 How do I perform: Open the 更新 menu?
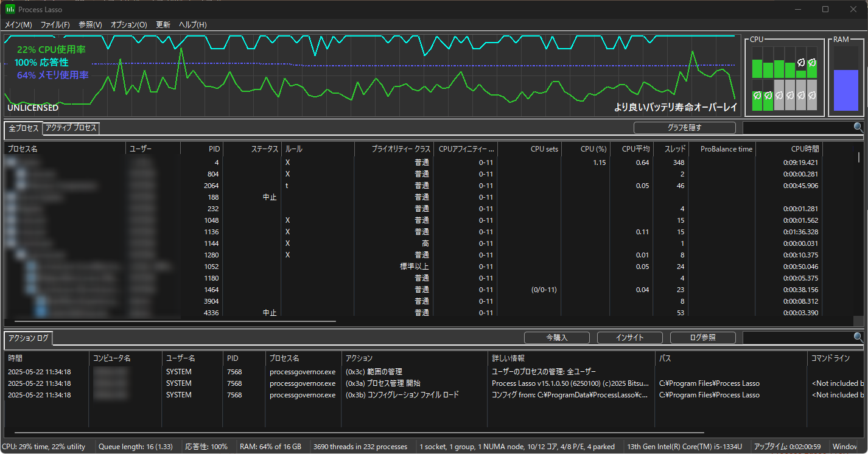coord(163,25)
